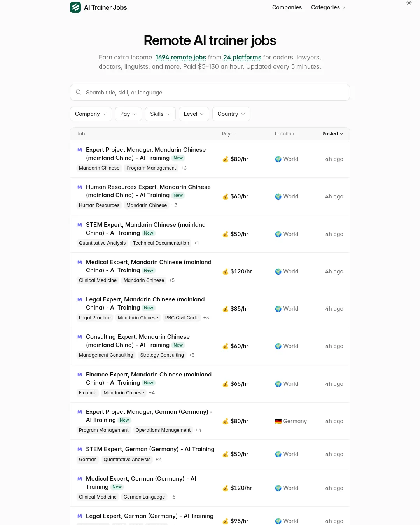Click the search title, skill, or language field

(x=210, y=92)
